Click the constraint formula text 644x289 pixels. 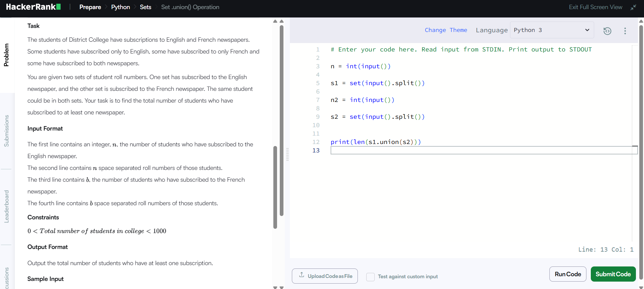click(97, 231)
